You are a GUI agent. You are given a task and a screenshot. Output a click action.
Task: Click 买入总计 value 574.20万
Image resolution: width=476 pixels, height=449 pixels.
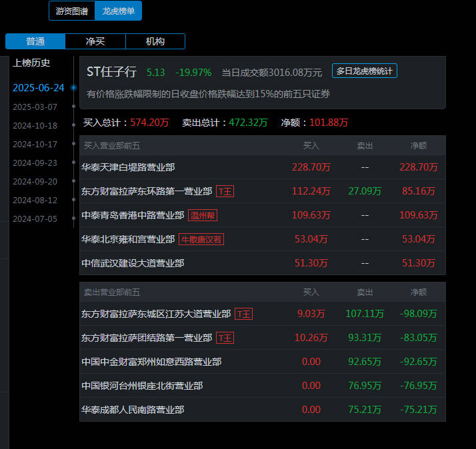149,123
